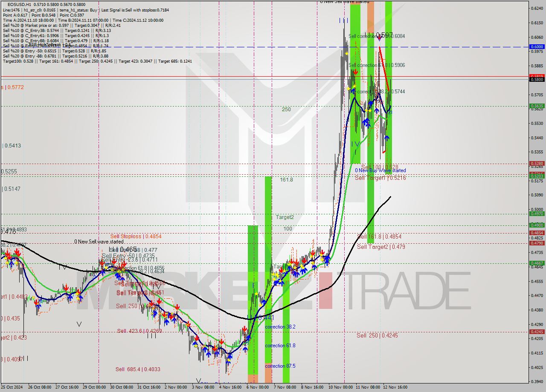Click the black 0.5800 current price tag

pos(537,79)
